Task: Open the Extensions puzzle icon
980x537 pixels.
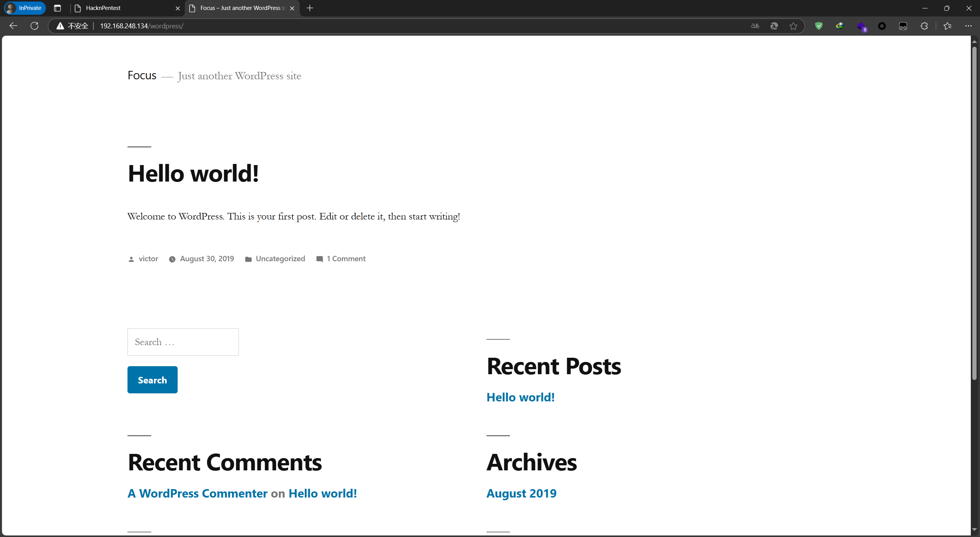Action: point(924,26)
